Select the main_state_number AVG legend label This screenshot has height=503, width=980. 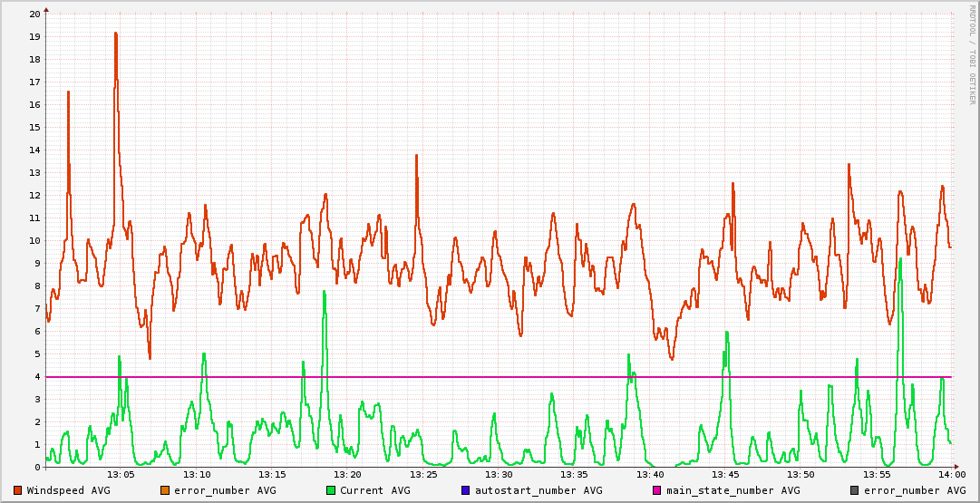point(733,490)
